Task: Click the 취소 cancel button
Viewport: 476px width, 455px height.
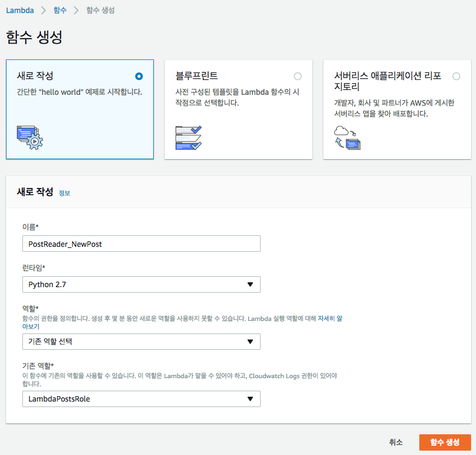Action: 396,442
